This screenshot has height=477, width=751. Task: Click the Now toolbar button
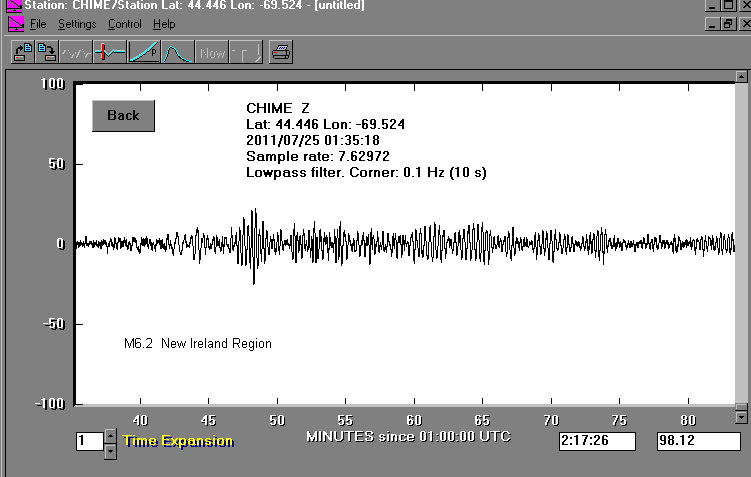pyautogui.click(x=212, y=52)
